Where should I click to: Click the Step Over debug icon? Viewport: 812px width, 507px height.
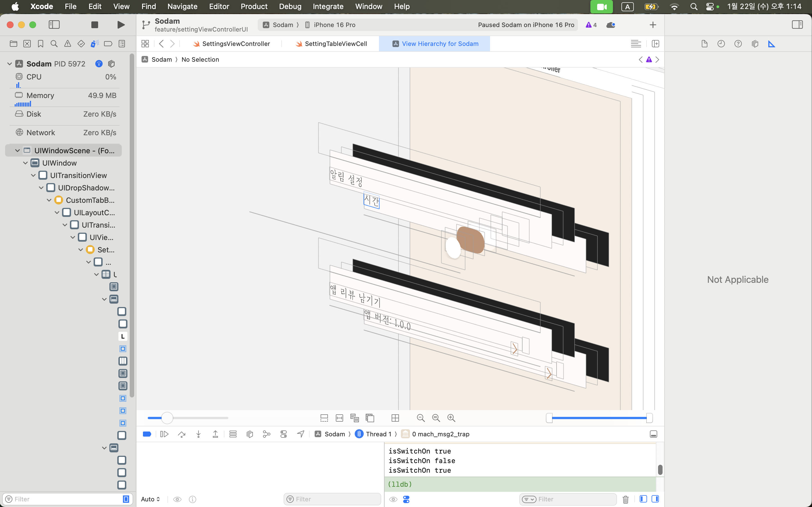(182, 434)
